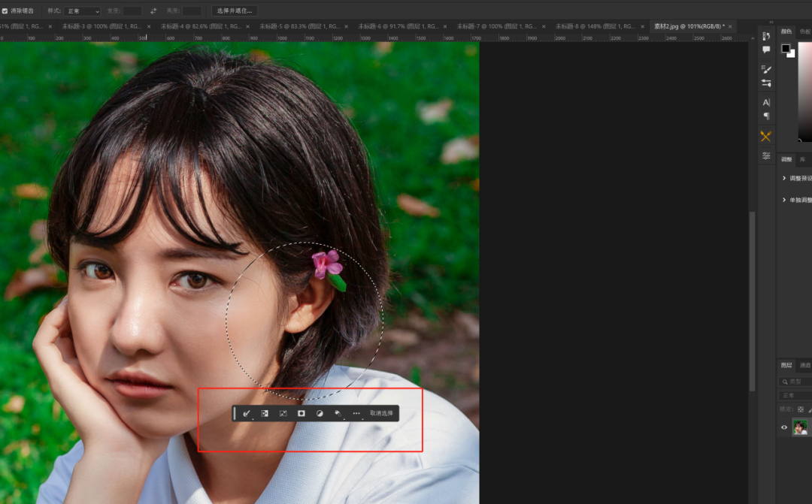Click the Modify Selection brush icon in contextual bar
The width and height of the screenshot is (812, 504).
coord(247,413)
